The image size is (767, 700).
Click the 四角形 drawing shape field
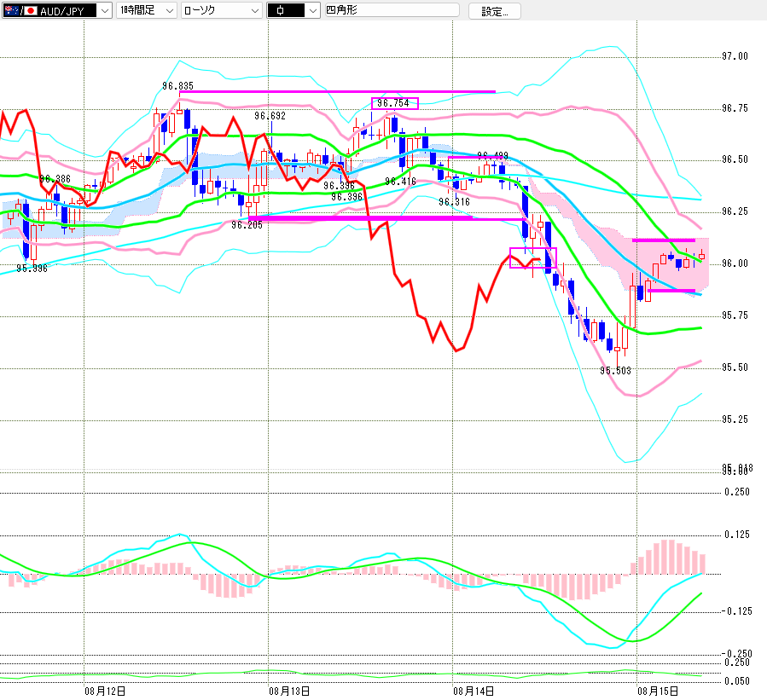pyautogui.click(x=392, y=9)
